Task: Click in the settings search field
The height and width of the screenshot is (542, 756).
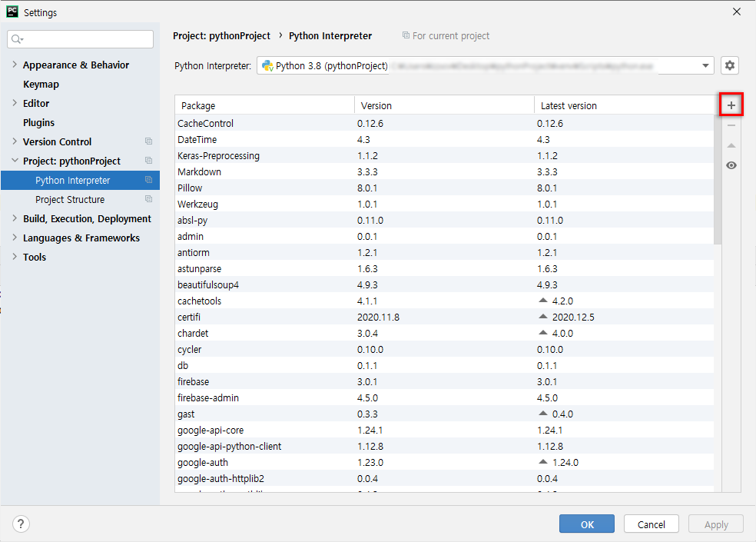Action: coord(81,39)
